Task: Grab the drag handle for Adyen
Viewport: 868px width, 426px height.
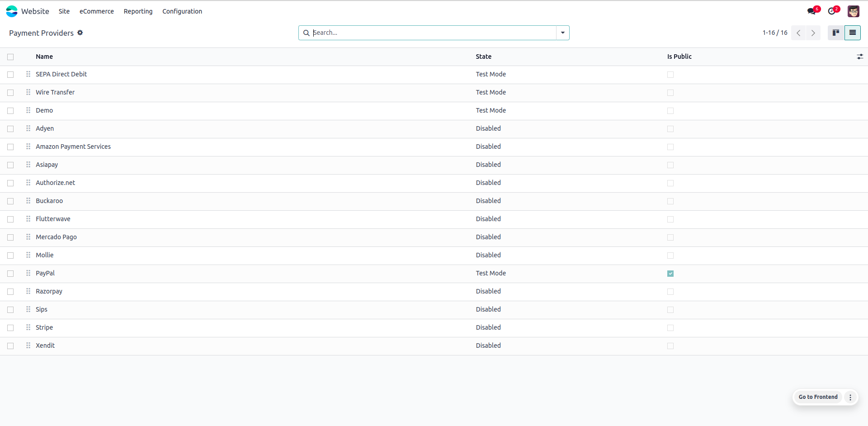Action: click(28, 128)
